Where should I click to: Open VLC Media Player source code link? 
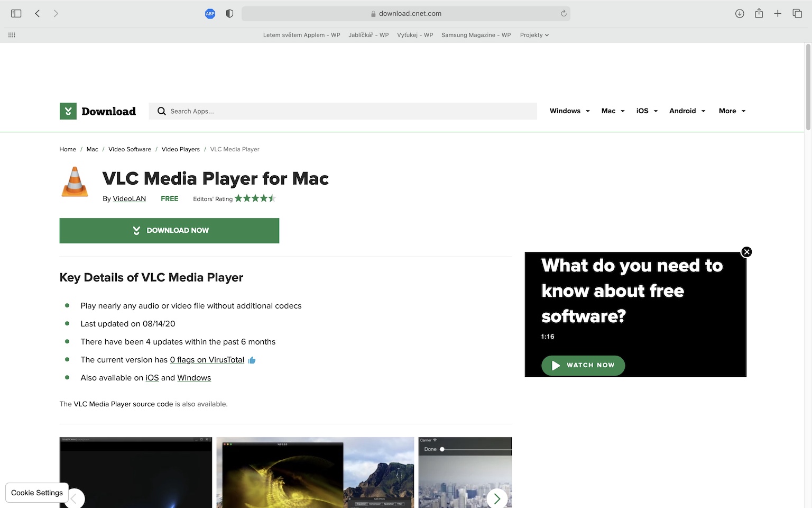(123, 404)
